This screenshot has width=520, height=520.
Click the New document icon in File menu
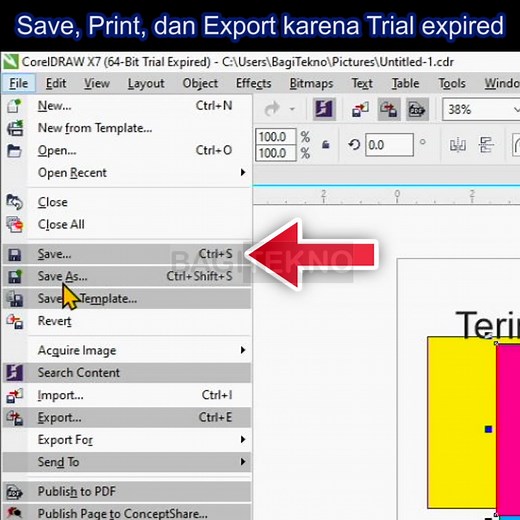[x=14, y=106]
